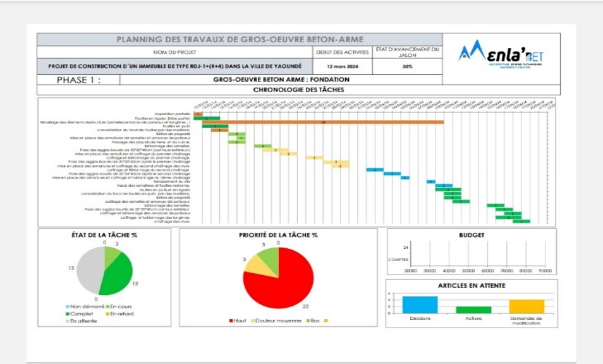The height and width of the screenshot is (364, 603).
Task: Click the 'En attente' grey legend marker
Action: pos(68,321)
